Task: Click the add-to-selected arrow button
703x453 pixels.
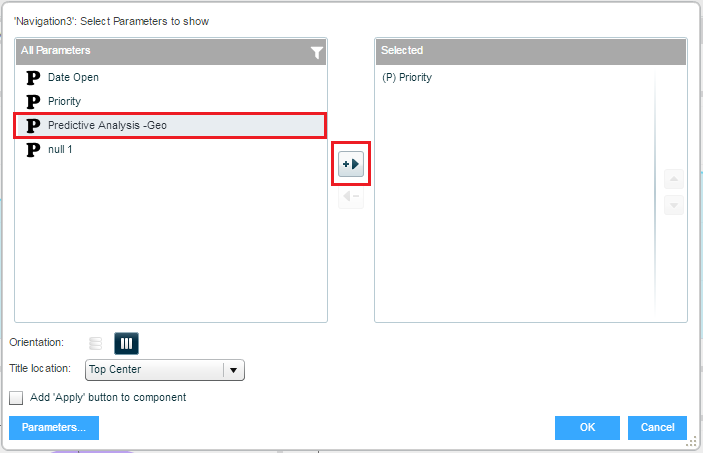Action: pyautogui.click(x=351, y=164)
